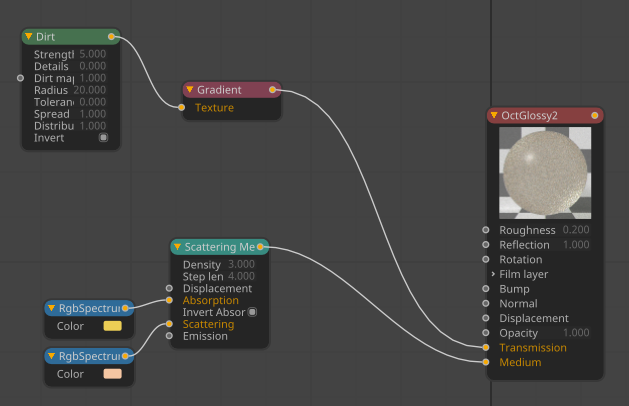
Task: Click the Absorption label
Action: [x=211, y=300]
